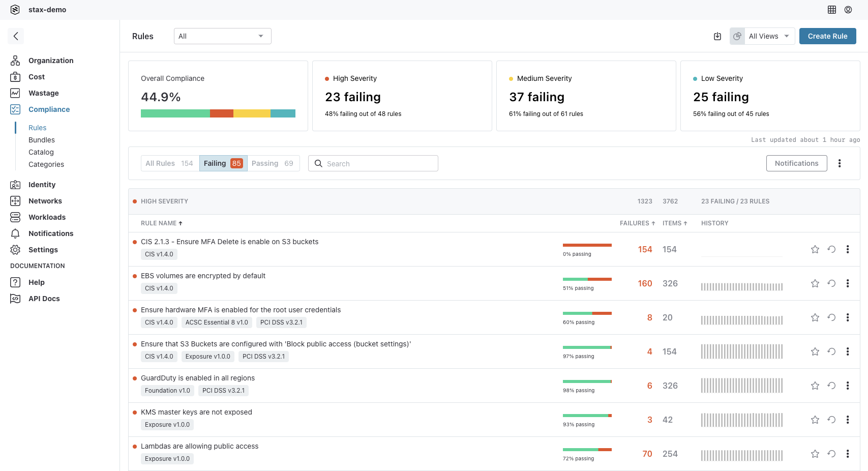Open Bundles in Compliance submenu
Viewport: 868px width, 471px height.
pos(42,140)
